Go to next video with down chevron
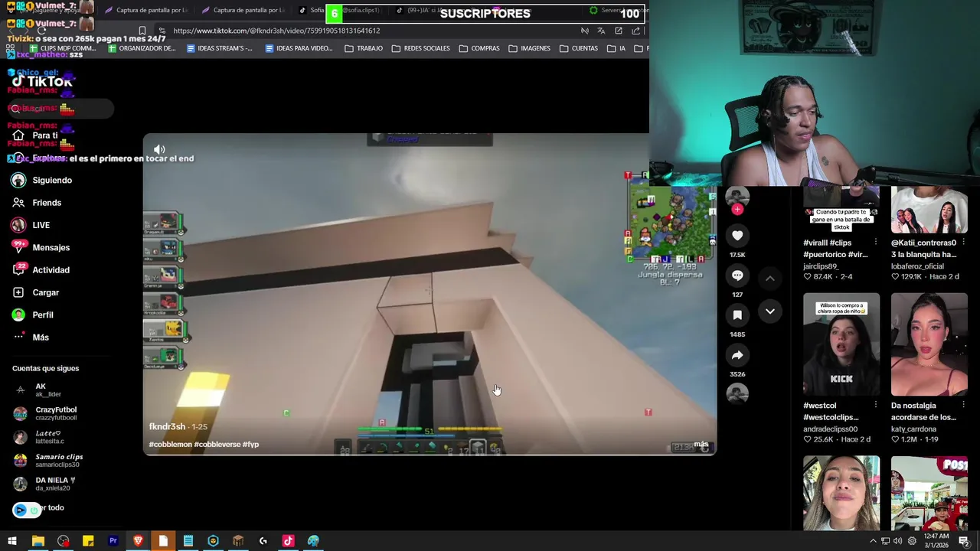The image size is (980, 551). pos(770,311)
